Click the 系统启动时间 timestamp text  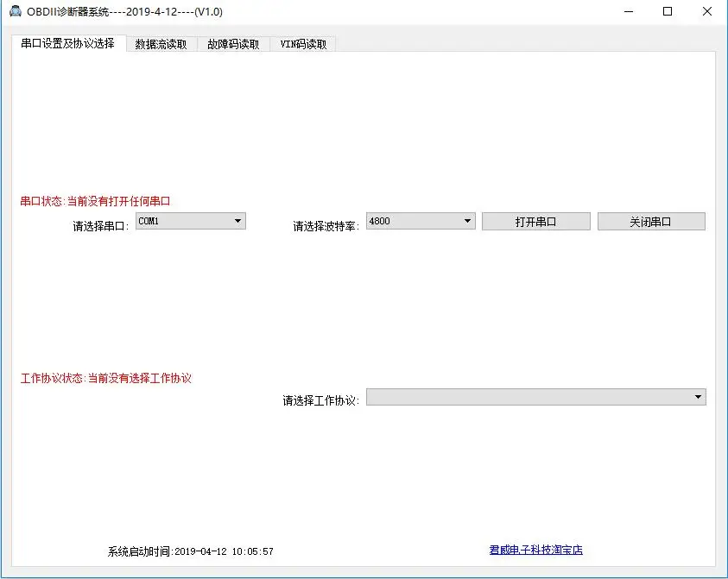[190, 551]
